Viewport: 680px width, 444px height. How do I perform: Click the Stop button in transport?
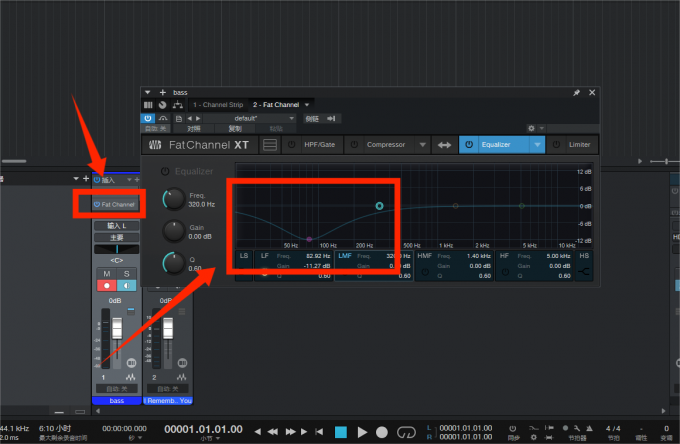click(x=340, y=432)
